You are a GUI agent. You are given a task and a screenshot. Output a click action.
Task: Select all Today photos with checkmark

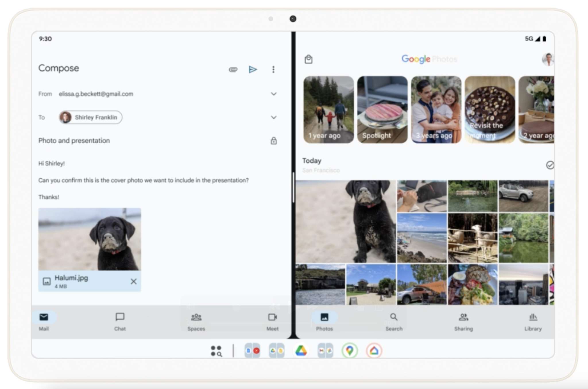click(x=550, y=165)
